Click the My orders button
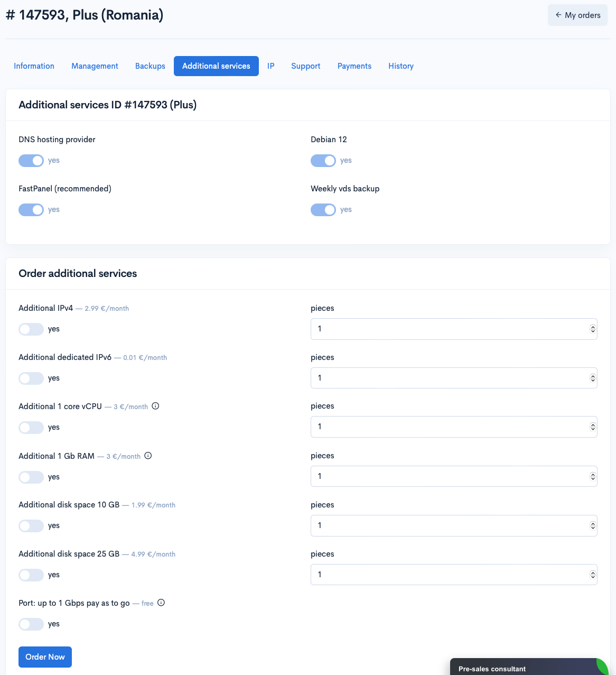This screenshot has width=616, height=675. click(577, 15)
